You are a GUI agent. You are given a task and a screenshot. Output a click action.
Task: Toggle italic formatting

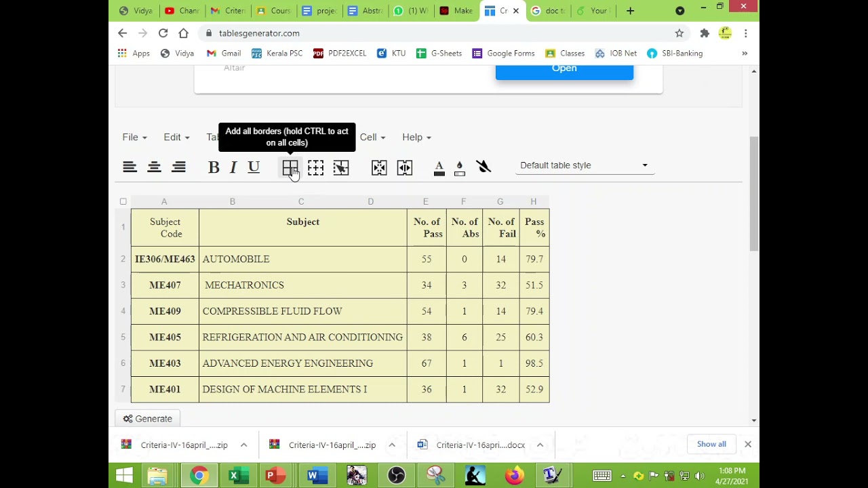tap(233, 167)
